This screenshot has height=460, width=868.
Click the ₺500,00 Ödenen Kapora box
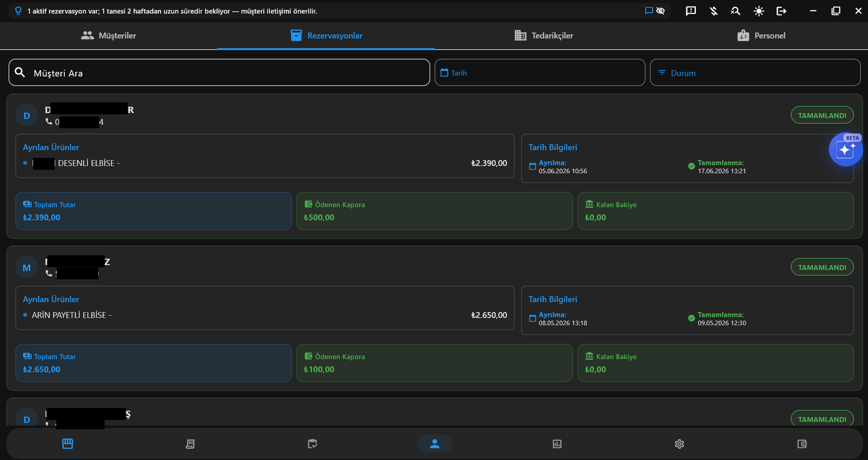435,211
